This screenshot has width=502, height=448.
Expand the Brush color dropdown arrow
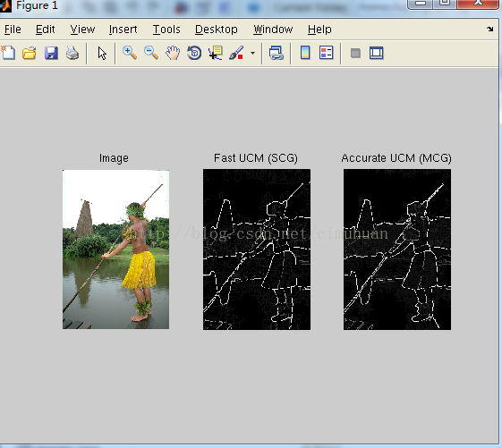click(252, 53)
